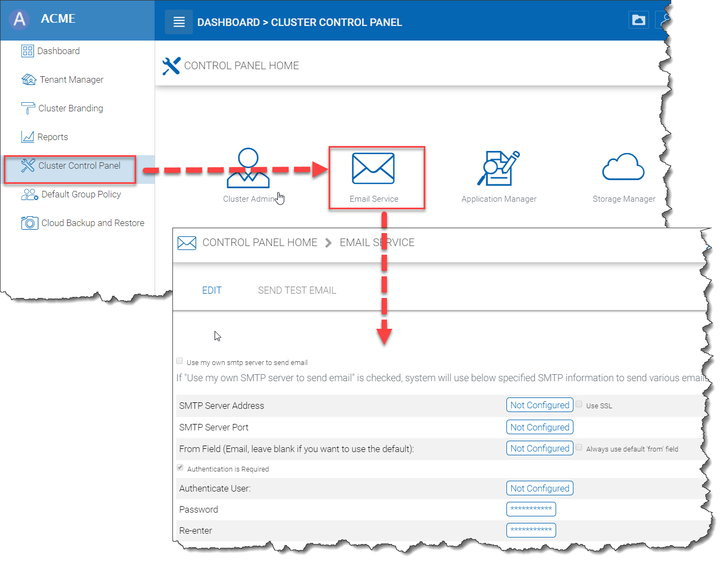The height and width of the screenshot is (564, 728).
Task: Enable the Use SSL checkbox
Action: [579, 404]
